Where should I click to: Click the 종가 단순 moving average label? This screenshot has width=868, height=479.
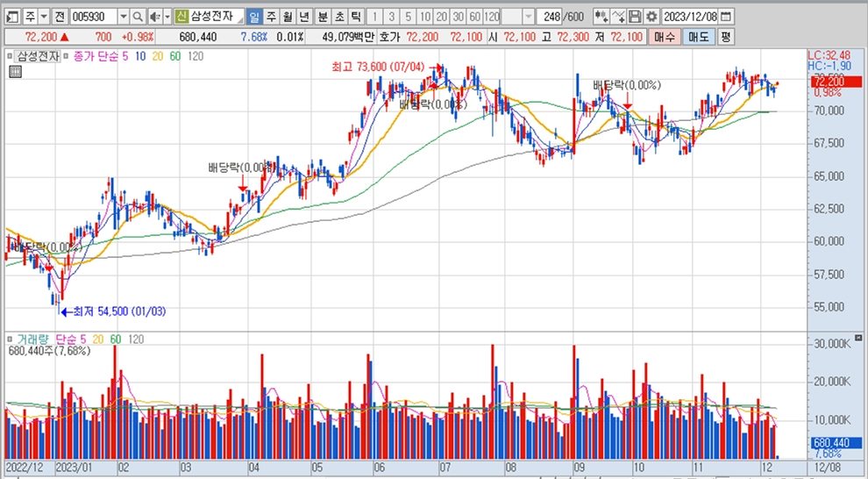pos(96,56)
